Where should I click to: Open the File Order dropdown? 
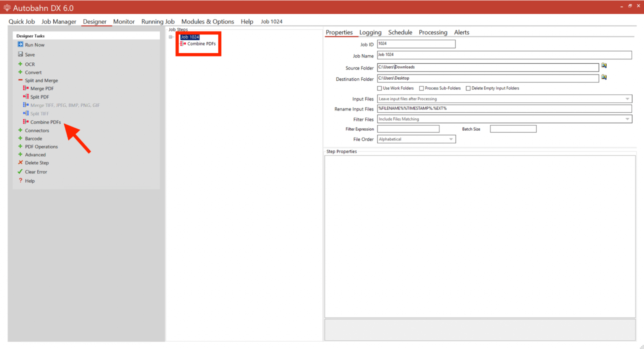click(x=451, y=139)
